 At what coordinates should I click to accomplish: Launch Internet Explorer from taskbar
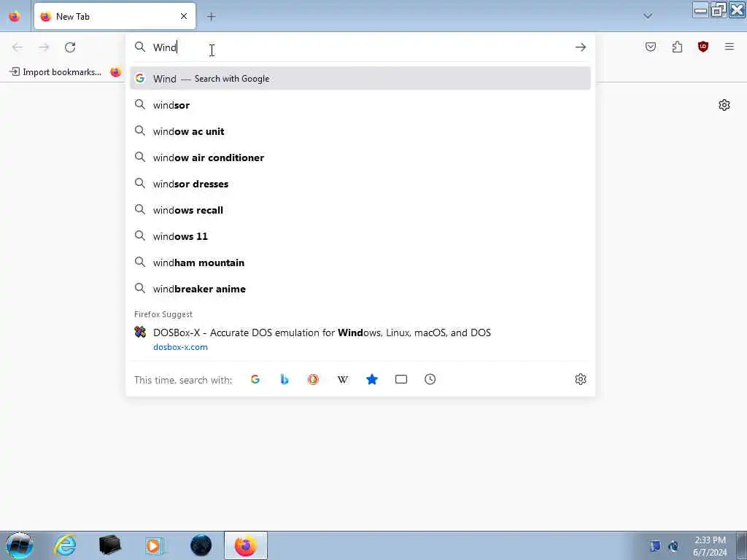(x=65, y=545)
